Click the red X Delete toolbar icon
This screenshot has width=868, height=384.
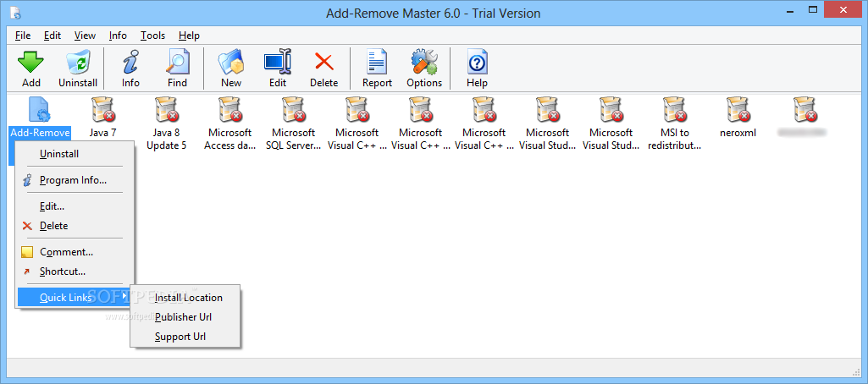pyautogui.click(x=323, y=69)
